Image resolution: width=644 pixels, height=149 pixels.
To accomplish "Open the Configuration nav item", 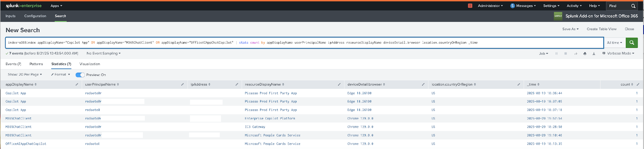I will click(x=35, y=16).
